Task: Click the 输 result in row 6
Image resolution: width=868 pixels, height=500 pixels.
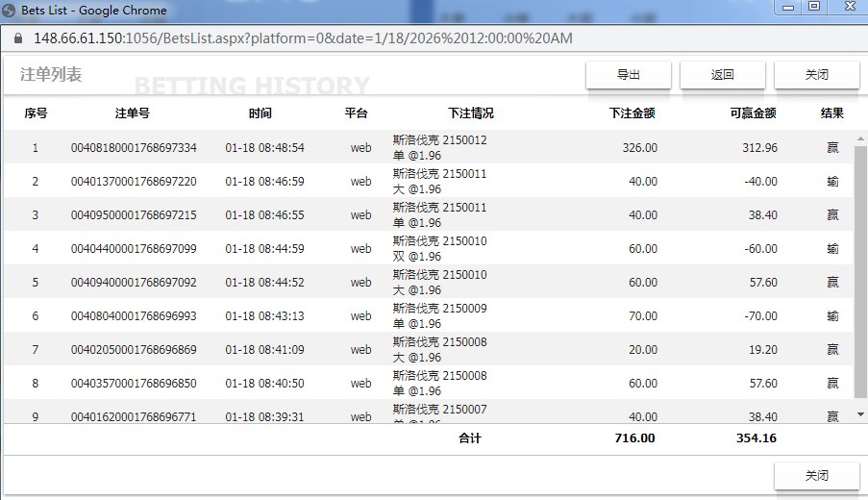Action: click(832, 316)
